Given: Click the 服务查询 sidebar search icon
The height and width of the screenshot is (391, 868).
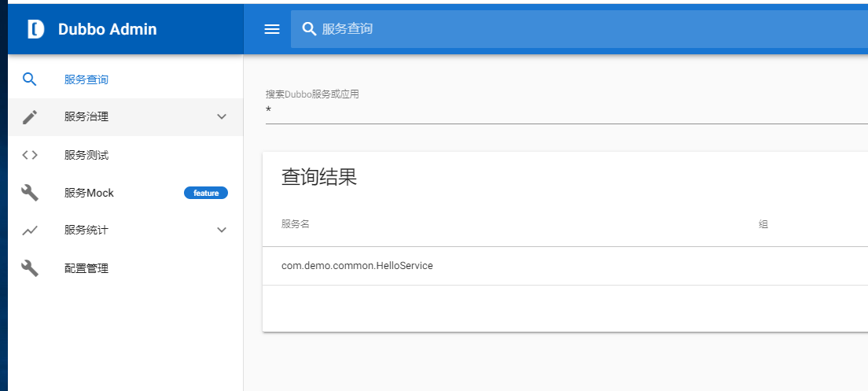Looking at the screenshot, I should coord(29,79).
